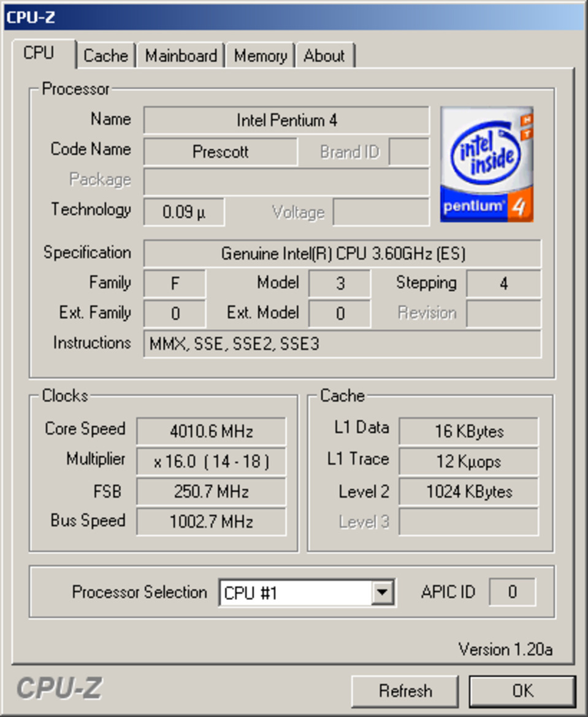Click the Ext. Model value field
Screen dimensions: 588x717
(x=340, y=314)
